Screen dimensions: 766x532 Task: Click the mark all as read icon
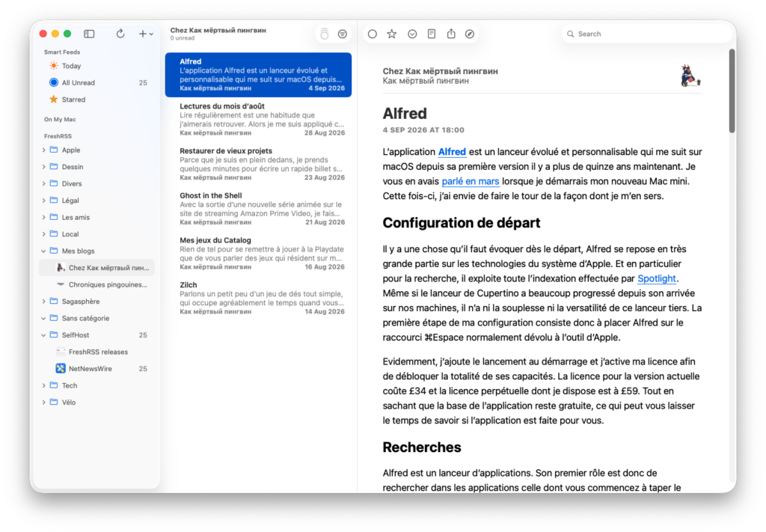(x=325, y=34)
